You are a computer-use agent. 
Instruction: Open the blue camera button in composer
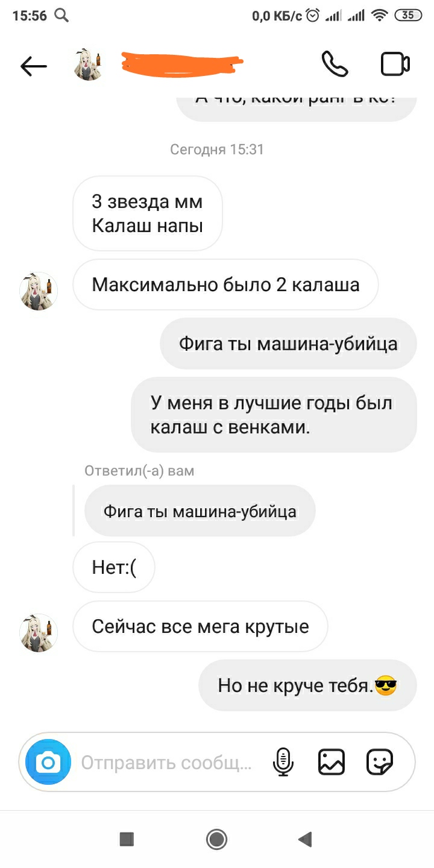coord(48,764)
